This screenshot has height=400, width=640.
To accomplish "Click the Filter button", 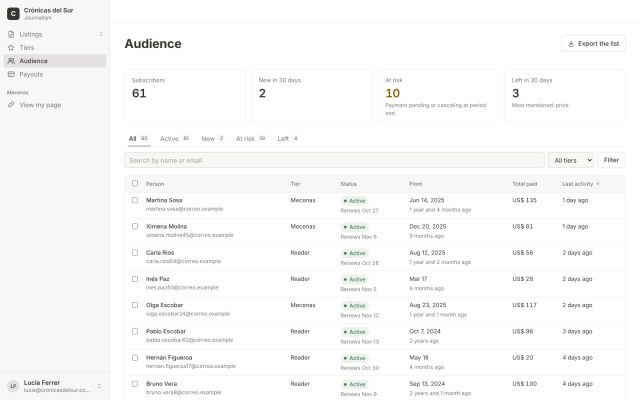I will pyautogui.click(x=611, y=160).
